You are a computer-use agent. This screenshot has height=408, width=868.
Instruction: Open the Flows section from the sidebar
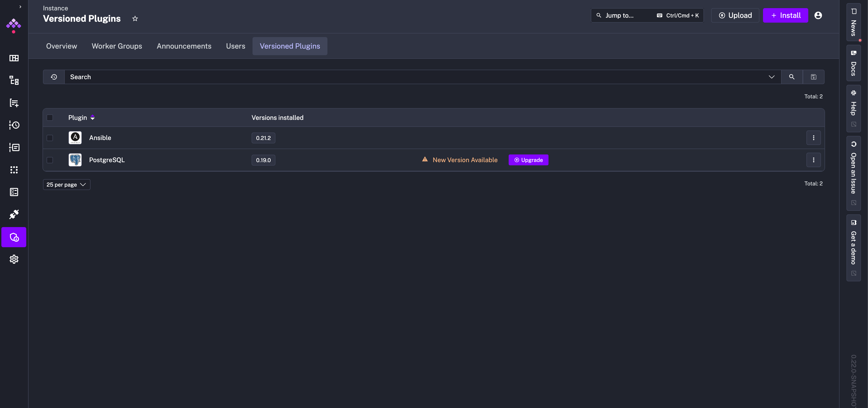click(14, 81)
